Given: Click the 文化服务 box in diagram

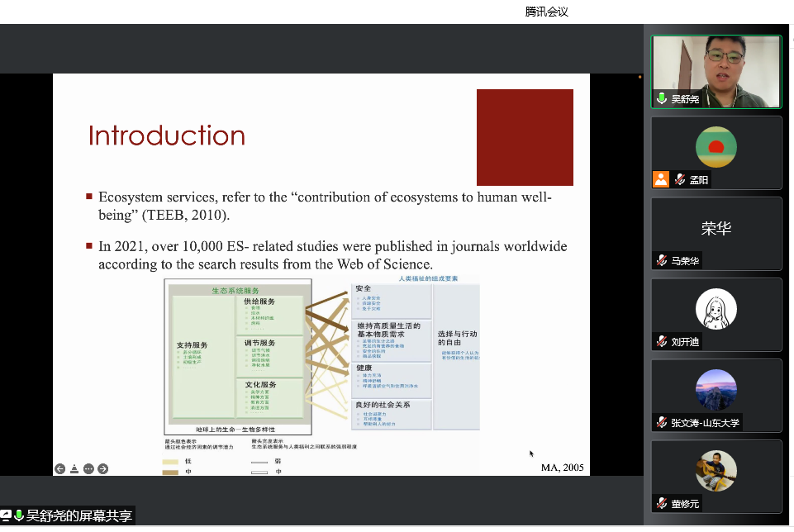Looking at the screenshot, I should (x=269, y=398).
